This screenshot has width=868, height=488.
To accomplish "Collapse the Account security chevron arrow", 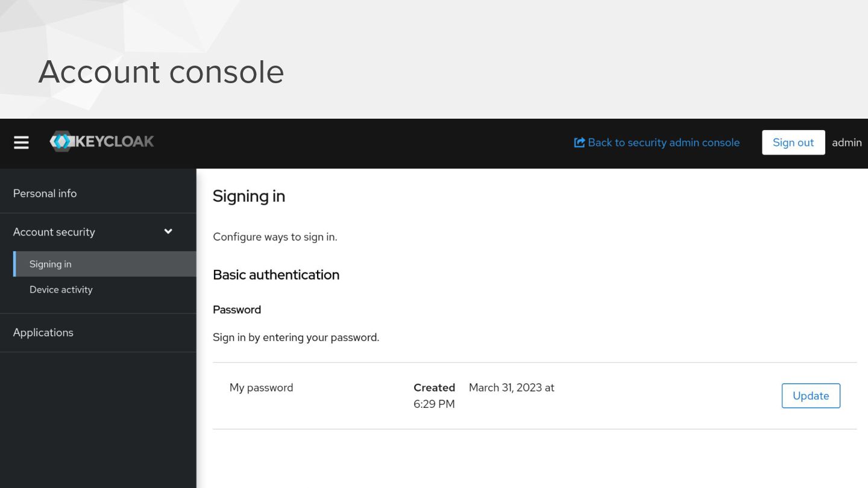I will coord(168,231).
